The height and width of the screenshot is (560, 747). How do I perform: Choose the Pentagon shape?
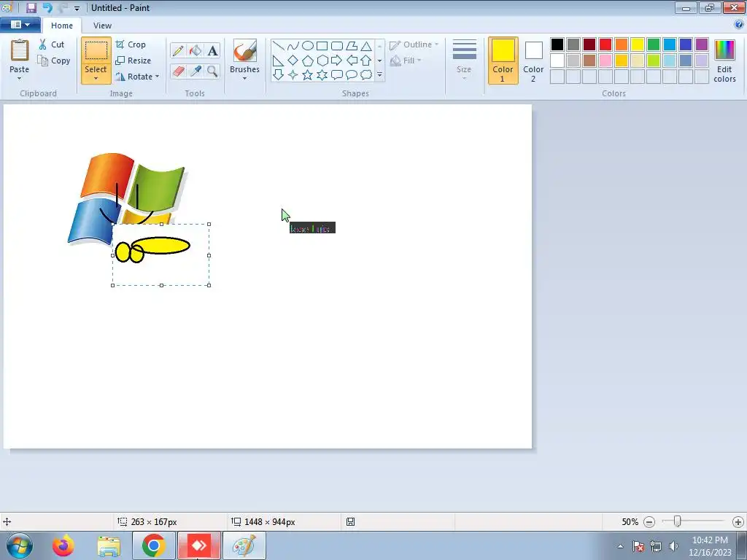[x=308, y=61]
